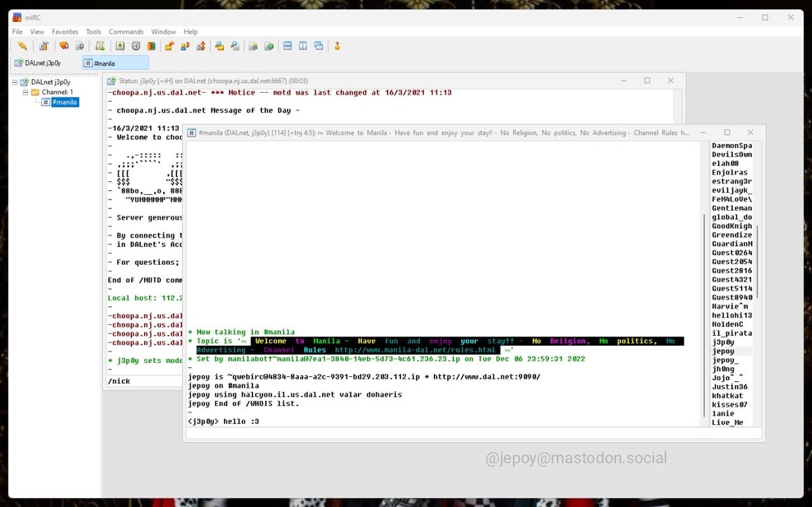Click the #manila window title icon
Viewport: 812px width, 507px height.
pyautogui.click(x=192, y=133)
